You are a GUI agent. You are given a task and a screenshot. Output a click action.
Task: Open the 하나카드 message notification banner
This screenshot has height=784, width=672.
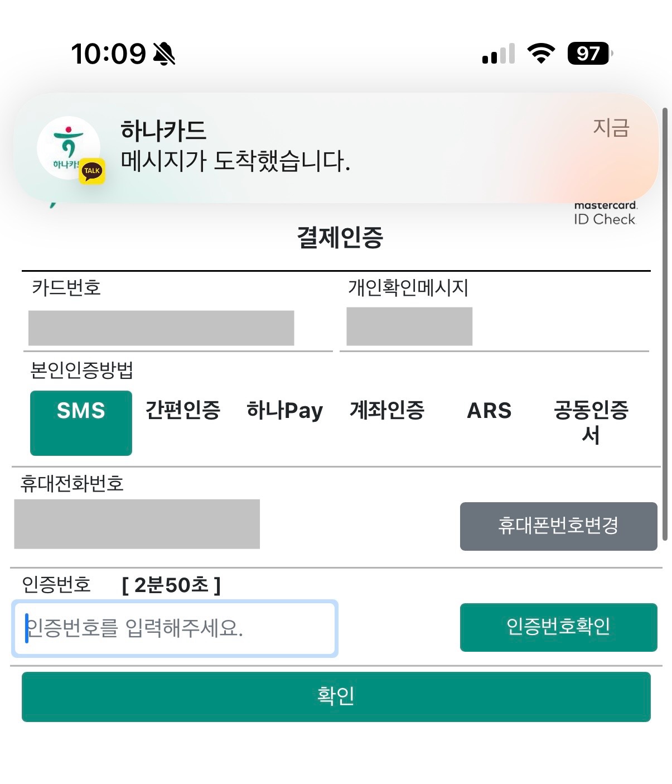tap(335, 147)
